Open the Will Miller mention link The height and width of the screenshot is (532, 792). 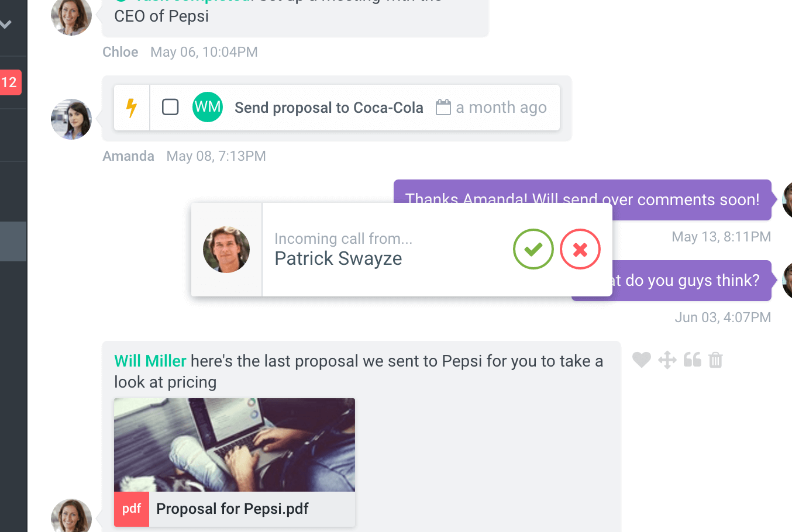(150, 361)
